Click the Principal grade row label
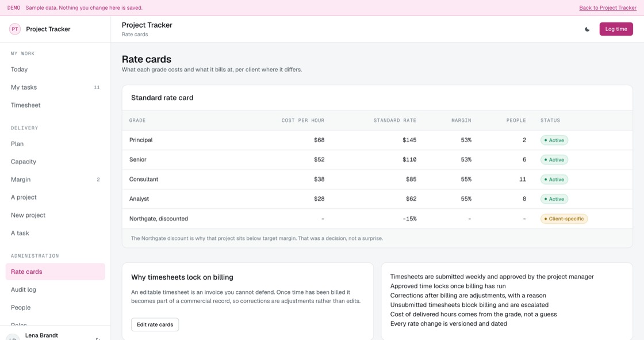 (x=141, y=140)
